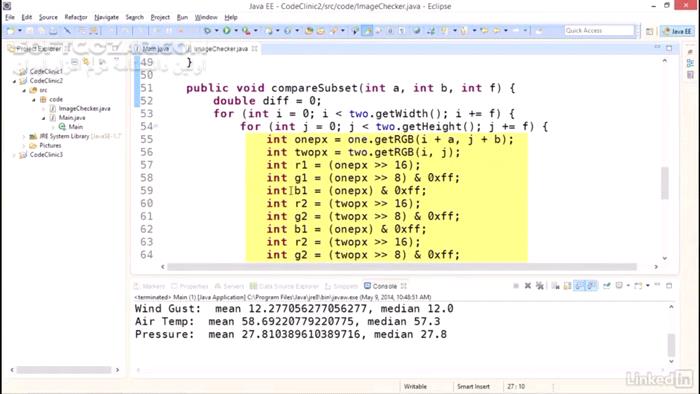Switch to the Markers tab
Image resolution: width=700 pixels, height=394 pixels.
(x=150, y=286)
